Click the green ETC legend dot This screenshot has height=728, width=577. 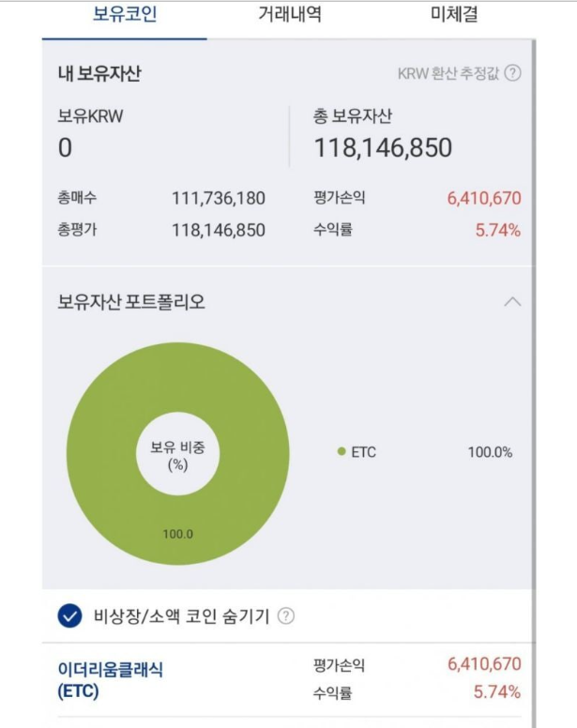342,451
